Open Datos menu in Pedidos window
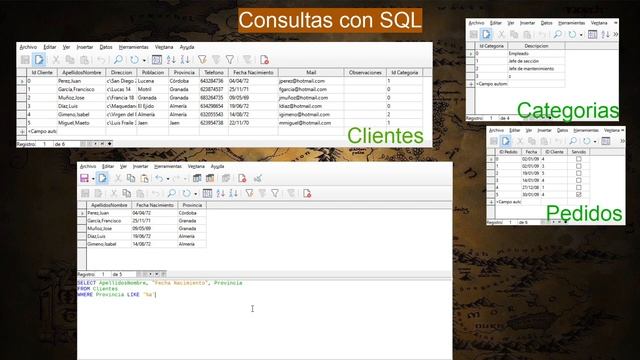Screen dimensions: 640x360 point(562,130)
